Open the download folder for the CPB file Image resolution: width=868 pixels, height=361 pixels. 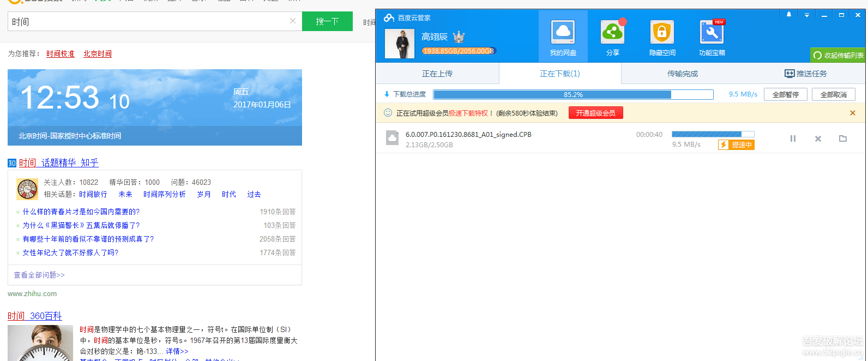click(843, 139)
